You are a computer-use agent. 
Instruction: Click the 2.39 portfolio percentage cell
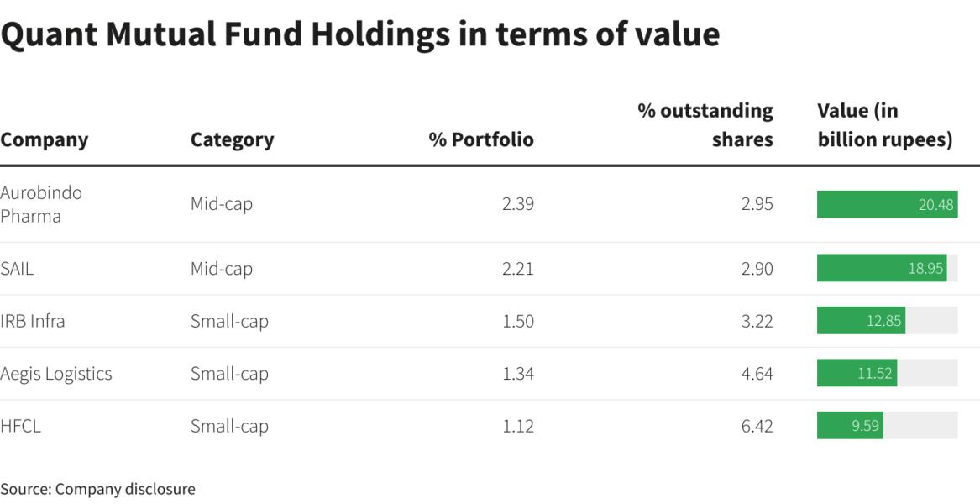[517, 204]
